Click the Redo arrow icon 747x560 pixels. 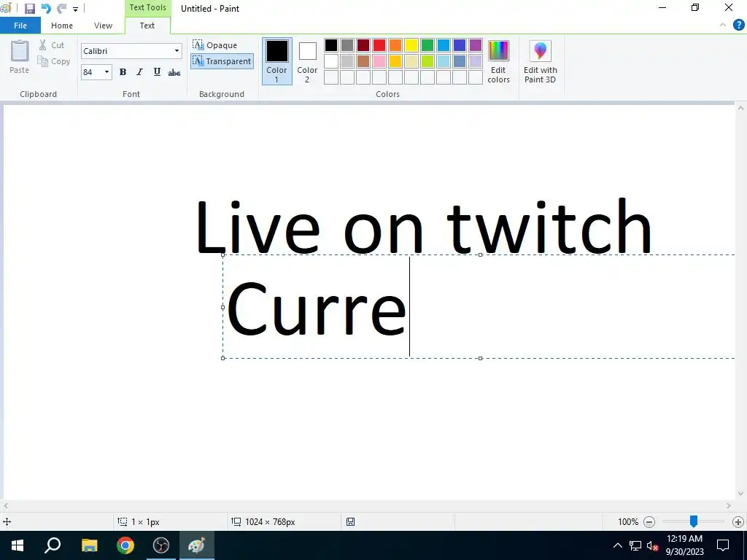tap(61, 9)
